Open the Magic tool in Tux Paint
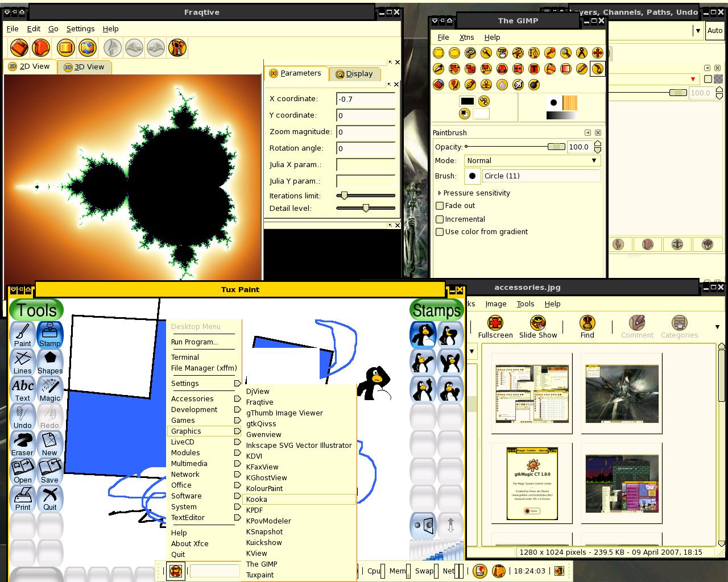This screenshot has width=728, height=582. tap(50, 389)
